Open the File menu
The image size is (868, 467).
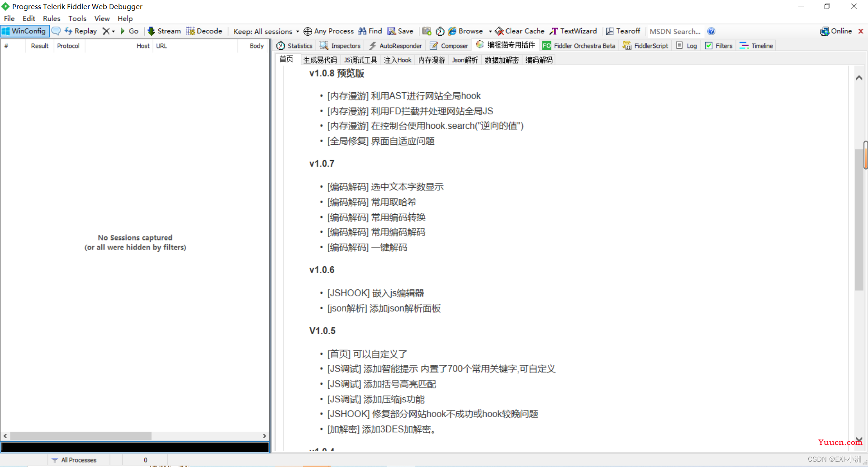9,19
